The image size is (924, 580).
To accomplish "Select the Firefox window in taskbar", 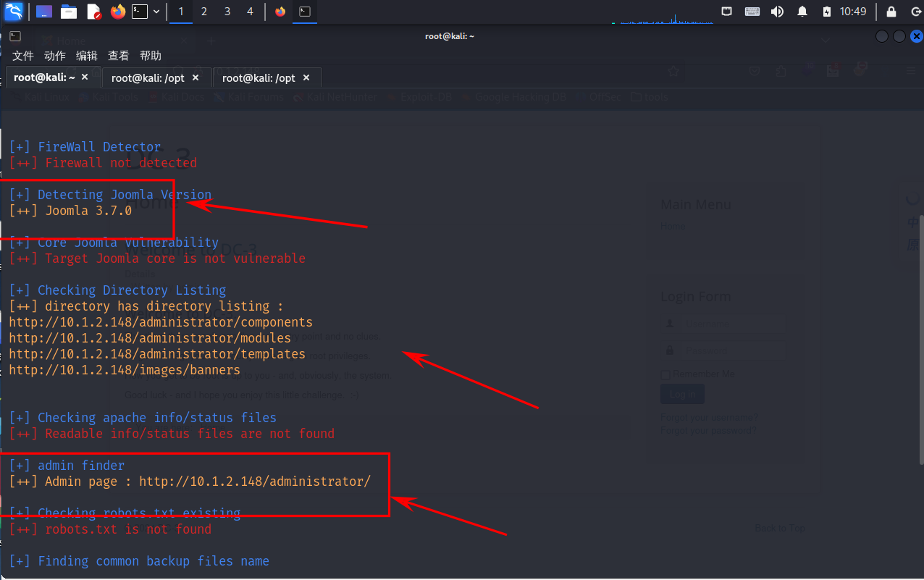I will pyautogui.click(x=280, y=12).
